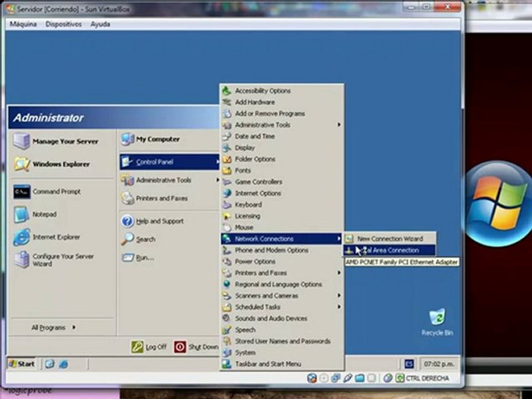Open Notepad from Start menu
The height and width of the screenshot is (399, 532).
35,214
